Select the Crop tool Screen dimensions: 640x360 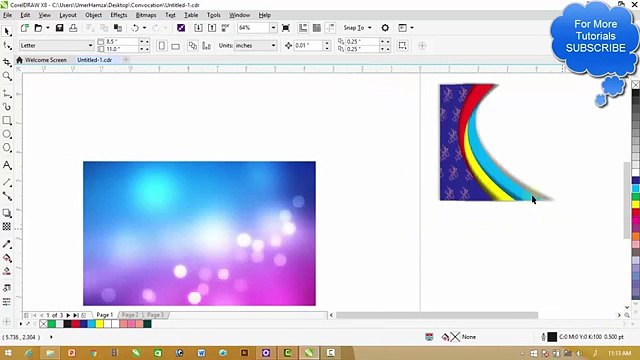(7, 62)
